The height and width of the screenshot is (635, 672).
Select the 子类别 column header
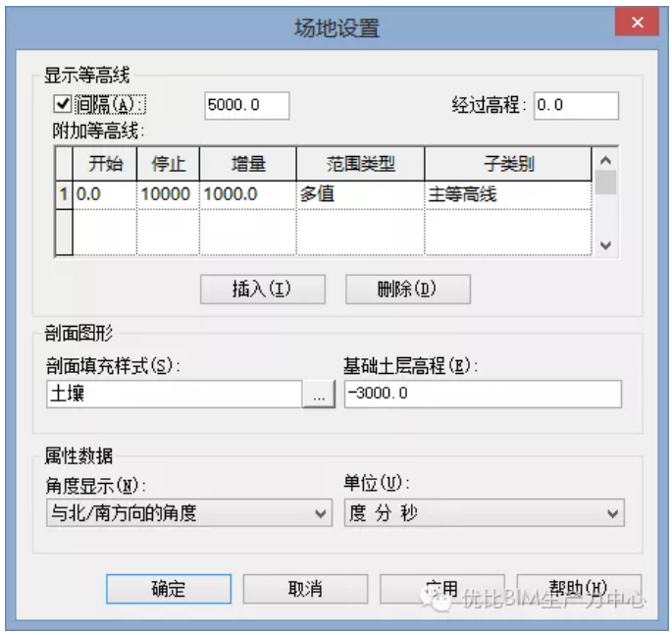tap(508, 164)
